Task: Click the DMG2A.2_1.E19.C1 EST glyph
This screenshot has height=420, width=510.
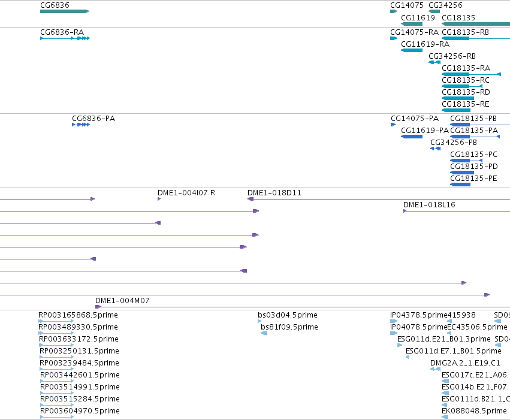Action: [435, 369]
